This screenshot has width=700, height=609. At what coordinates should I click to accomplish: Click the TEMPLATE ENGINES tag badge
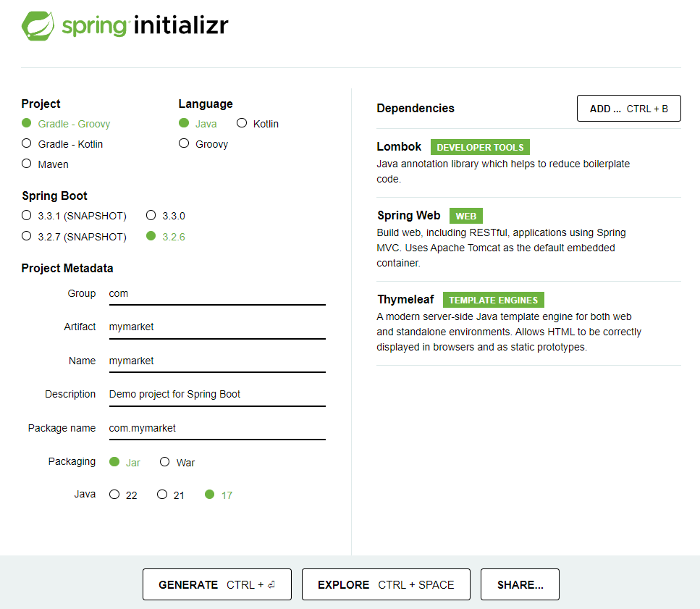click(x=493, y=300)
